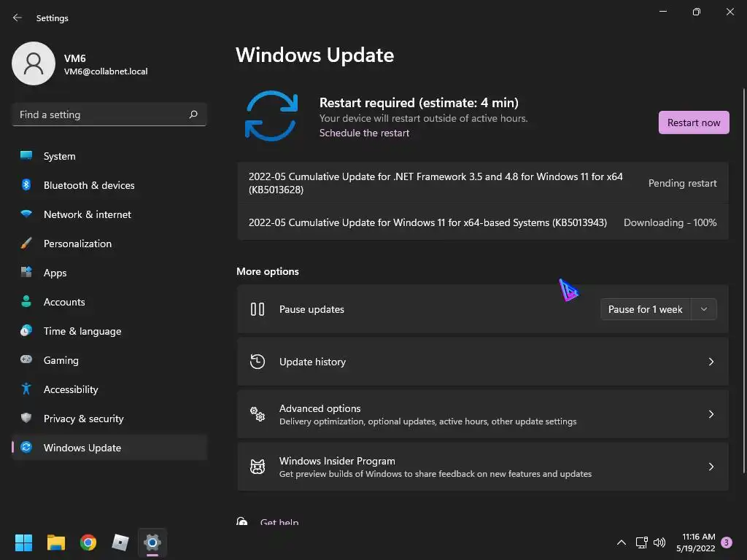The height and width of the screenshot is (560, 747).
Task: Open the taskbar clock and date
Action: [696, 542]
